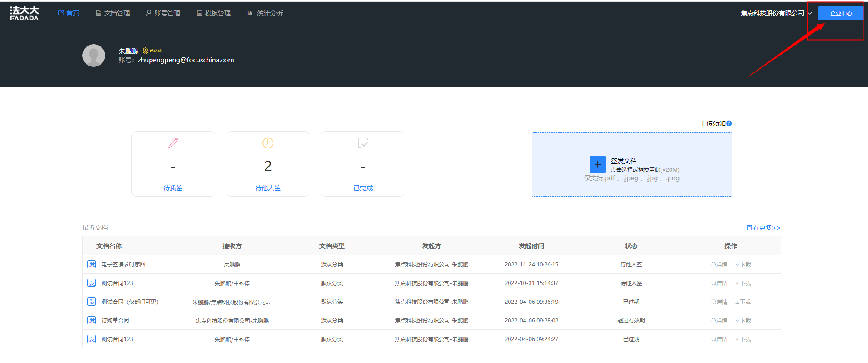Click the 发起时间 column header
Viewport: 868px width, 363px height.
(531, 246)
